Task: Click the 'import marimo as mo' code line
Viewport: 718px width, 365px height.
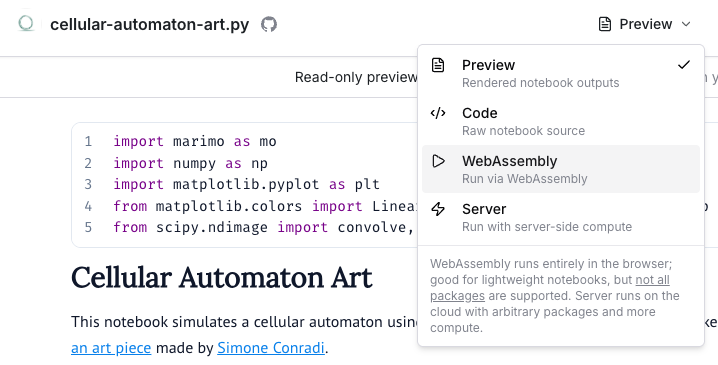Action: [195, 142]
